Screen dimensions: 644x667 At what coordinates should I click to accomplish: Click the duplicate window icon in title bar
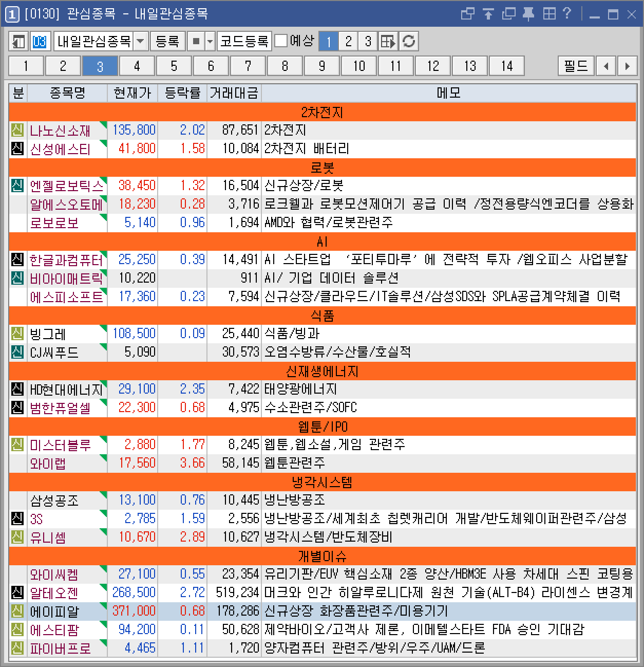[508, 14]
